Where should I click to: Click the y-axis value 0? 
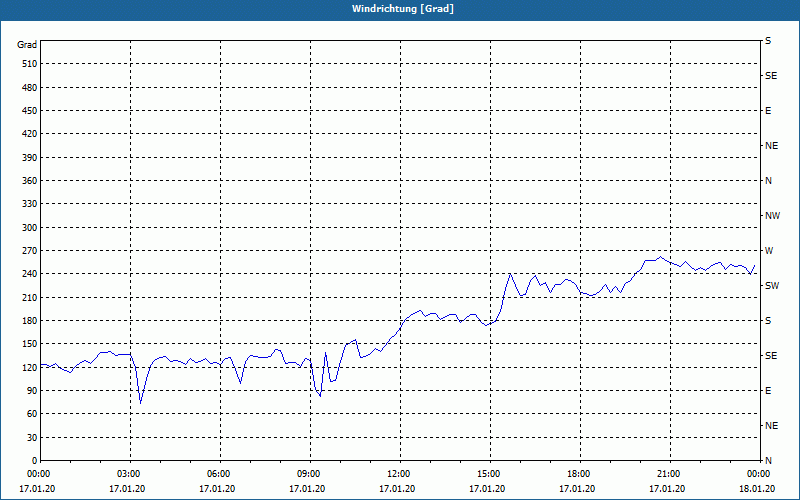point(35,461)
